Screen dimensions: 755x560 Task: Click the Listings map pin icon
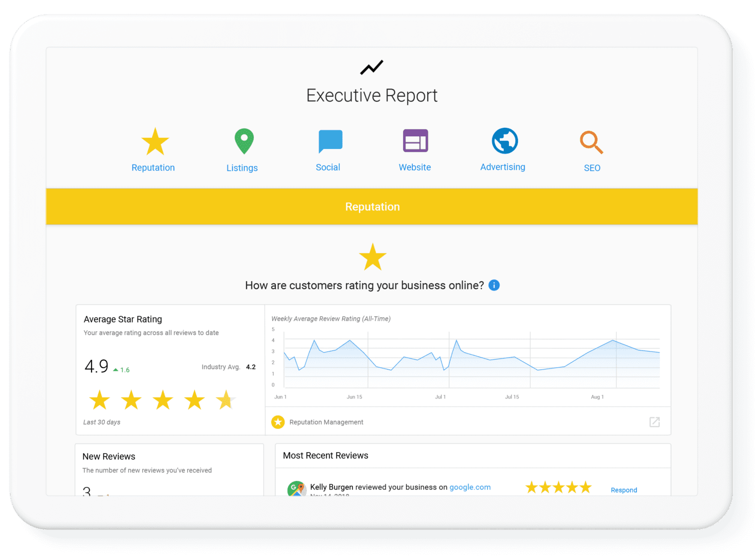coord(244,141)
